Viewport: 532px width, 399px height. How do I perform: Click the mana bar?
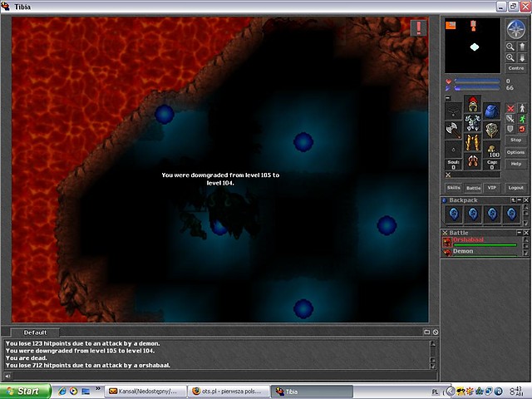point(476,88)
